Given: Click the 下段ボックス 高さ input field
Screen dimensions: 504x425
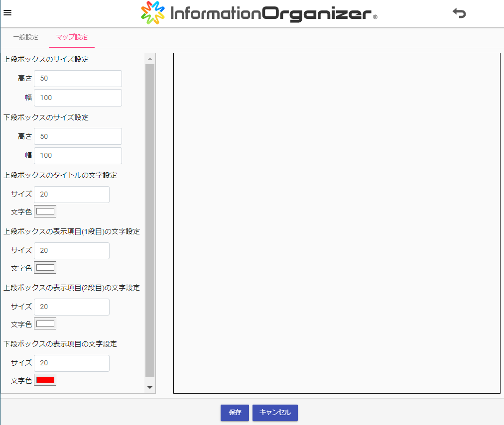Looking at the screenshot, I should [78, 136].
